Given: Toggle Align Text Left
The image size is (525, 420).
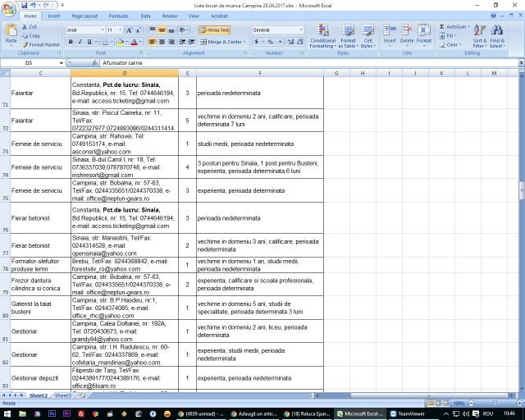Looking at the screenshot, I should click(153, 42).
